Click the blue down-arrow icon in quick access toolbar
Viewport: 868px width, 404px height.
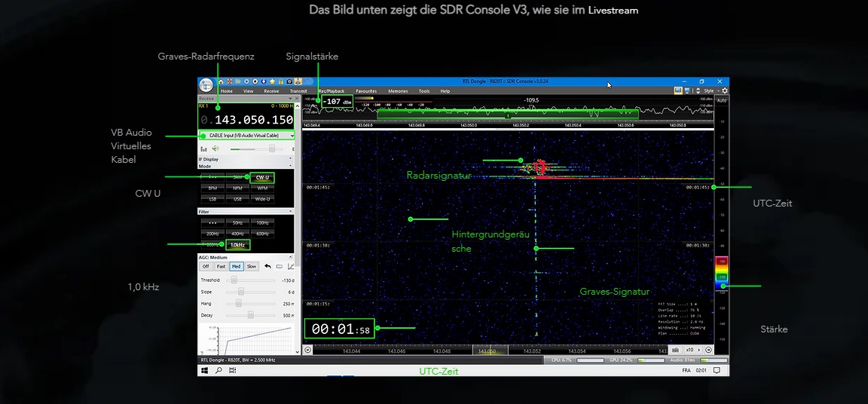264,81
